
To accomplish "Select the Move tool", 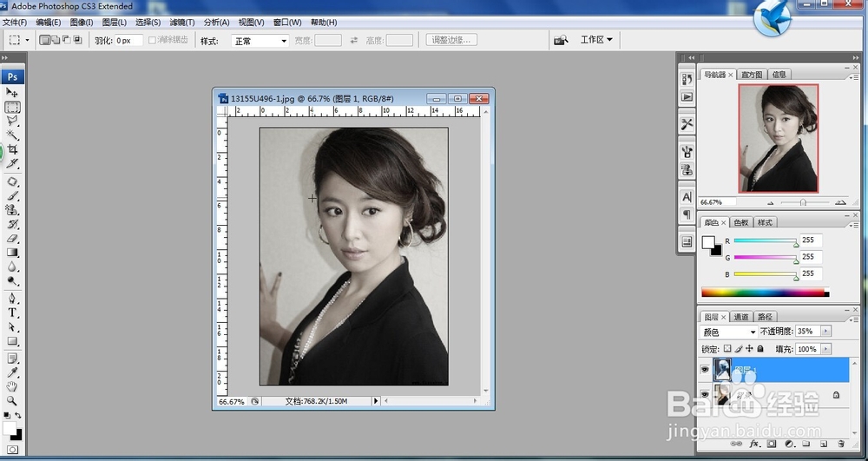I will point(12,92).
